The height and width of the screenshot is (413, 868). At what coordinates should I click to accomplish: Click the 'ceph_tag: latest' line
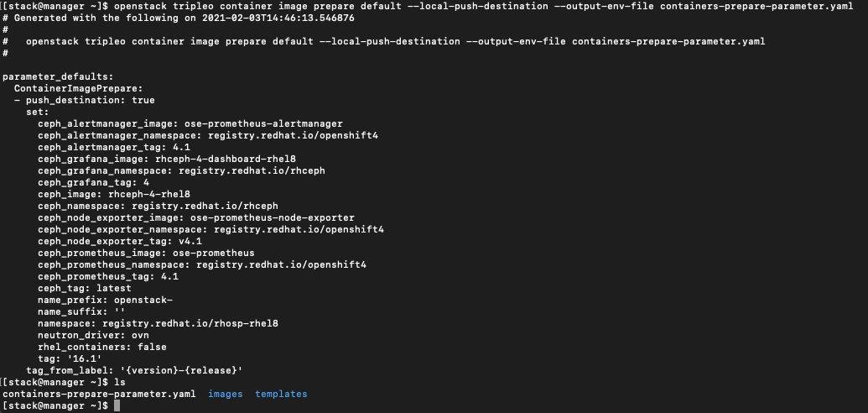click(85, 288)
